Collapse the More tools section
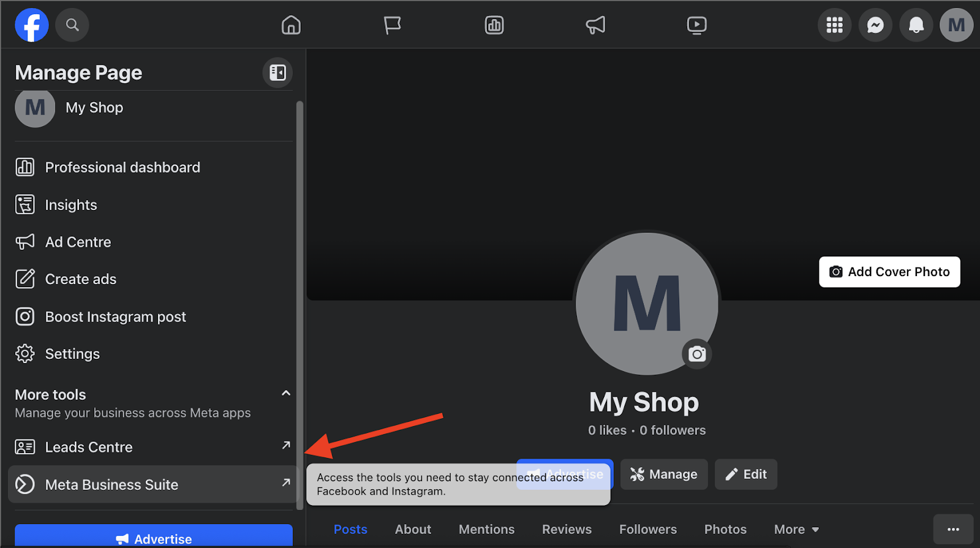Image resolution: width=980 pixels, height=548 pixels. click(x=285, y=394)
